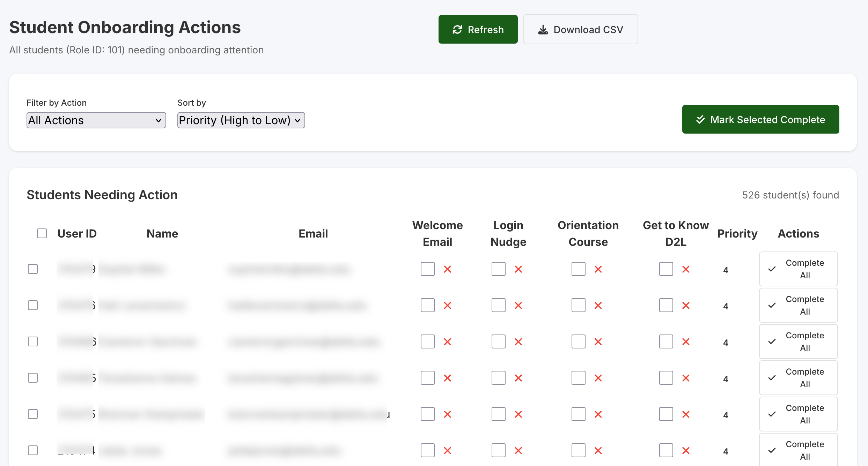
Task: Click the download tray icon
Action: coord(543,30)
